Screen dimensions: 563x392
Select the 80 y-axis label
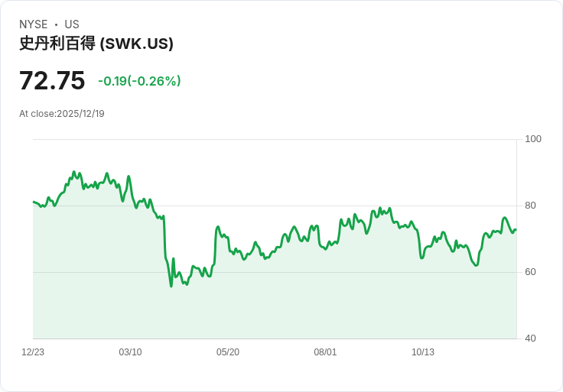pos(530,206)
